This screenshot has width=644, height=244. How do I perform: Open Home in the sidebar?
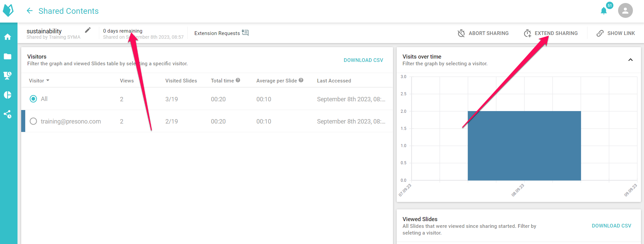click(x=7, y=37)
